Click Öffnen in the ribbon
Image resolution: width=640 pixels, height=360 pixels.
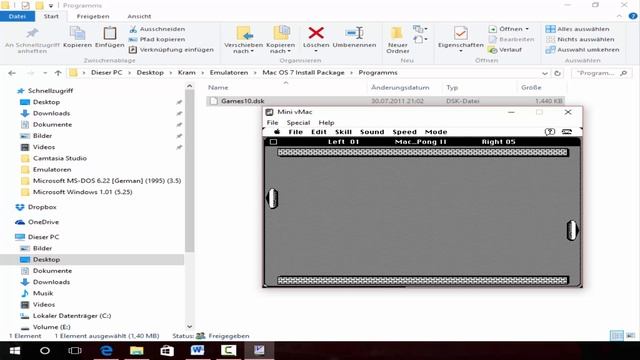coord(508,29)
